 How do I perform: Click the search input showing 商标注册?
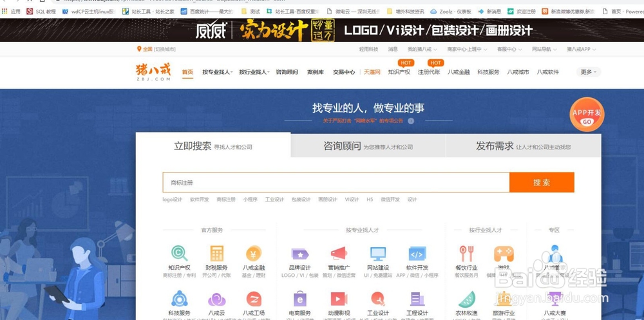coord(336,182)
